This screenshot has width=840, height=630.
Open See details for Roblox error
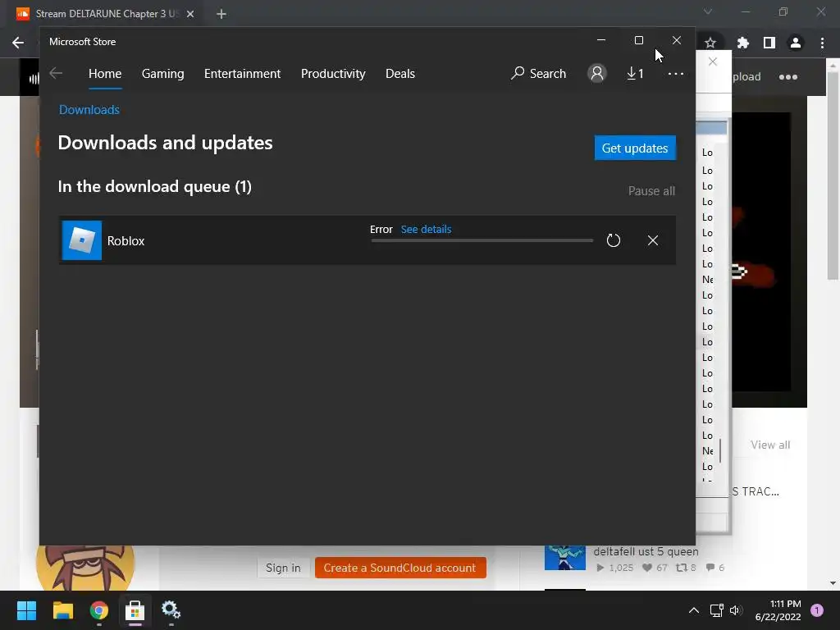(x=426, y=230)
